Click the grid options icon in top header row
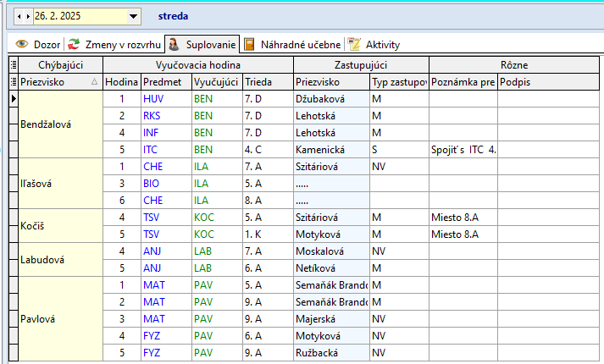 point(13,65)
